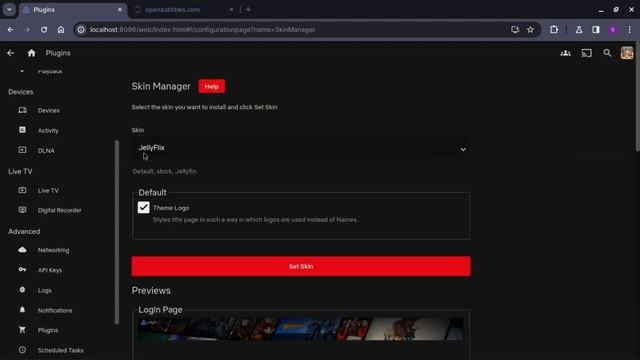Reload the page in browser
The image size is (640, 360).
[x=44, y=29]
